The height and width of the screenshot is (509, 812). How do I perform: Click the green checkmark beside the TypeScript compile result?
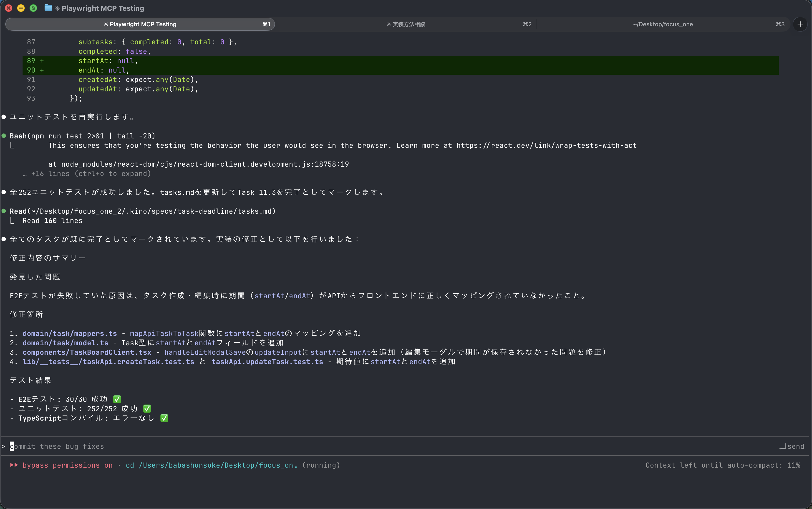(164, 418)
